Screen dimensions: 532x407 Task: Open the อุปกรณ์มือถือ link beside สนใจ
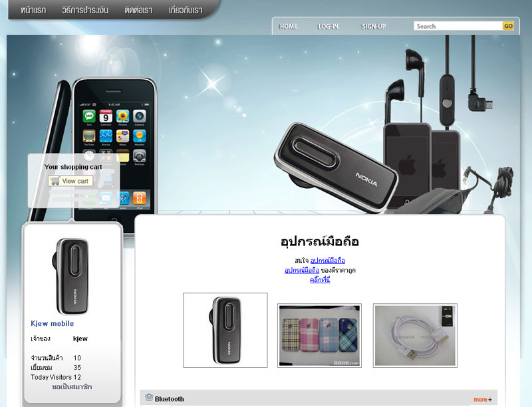327,261
